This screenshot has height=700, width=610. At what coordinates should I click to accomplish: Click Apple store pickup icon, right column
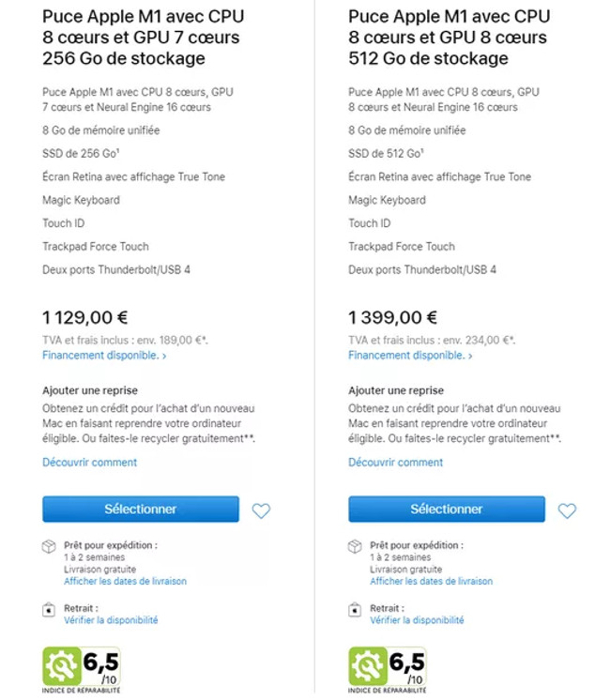[x=355, y=609]
